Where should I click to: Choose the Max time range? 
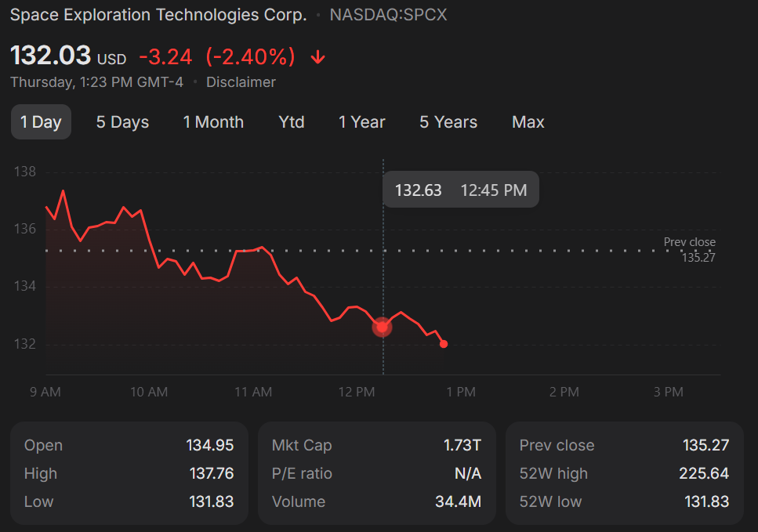[528, 121]
